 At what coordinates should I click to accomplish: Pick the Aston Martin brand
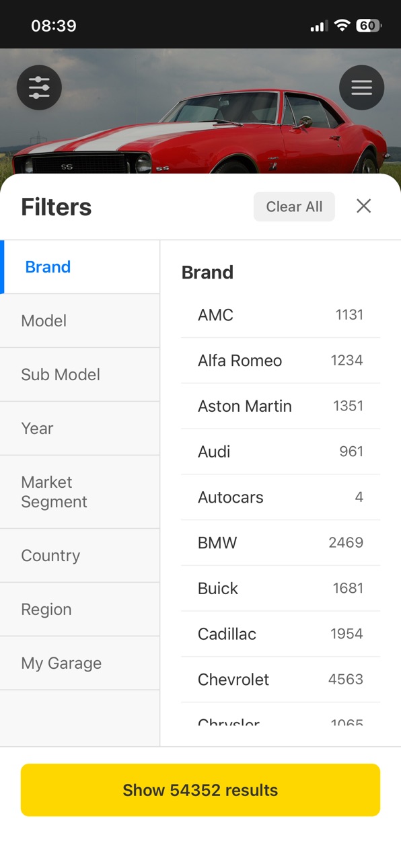tap(281, 406)
